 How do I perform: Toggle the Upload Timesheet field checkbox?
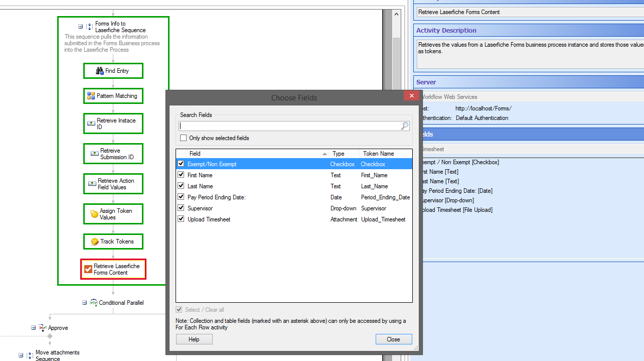tap(181, 219)
